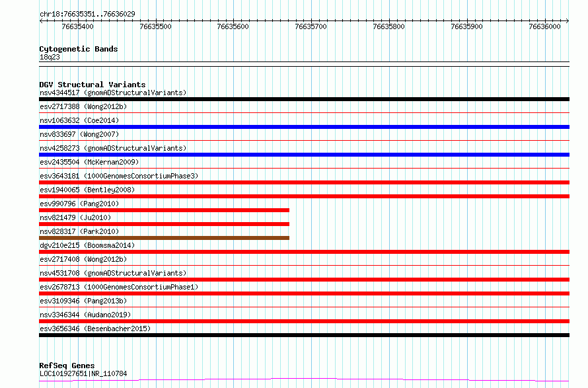Click the blue bar under nsv1063632 (Coe2014)
The width and height of the screenshot is (588, 388).
click(x=304, y=127)
